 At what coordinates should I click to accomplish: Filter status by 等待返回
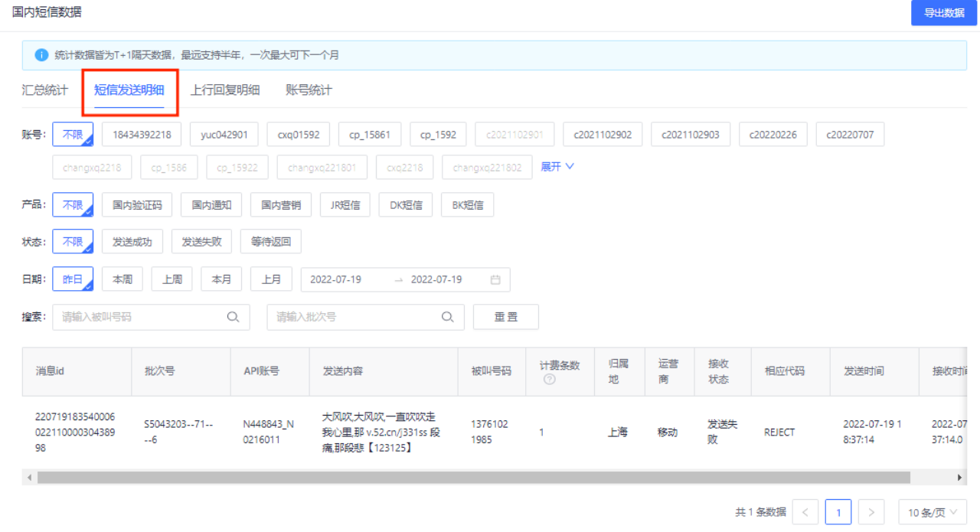click(x=271, y=242)
